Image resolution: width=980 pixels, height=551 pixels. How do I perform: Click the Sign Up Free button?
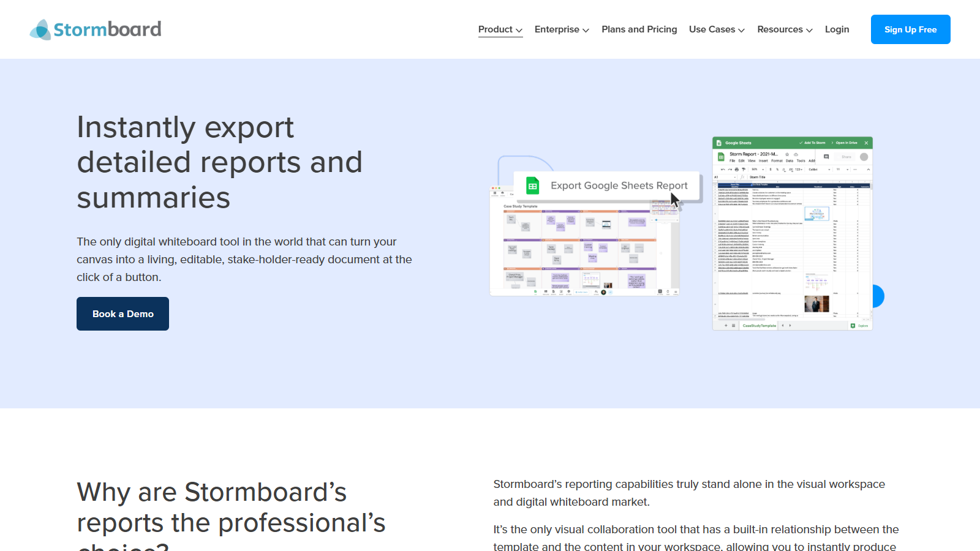[x=910, y=29]
